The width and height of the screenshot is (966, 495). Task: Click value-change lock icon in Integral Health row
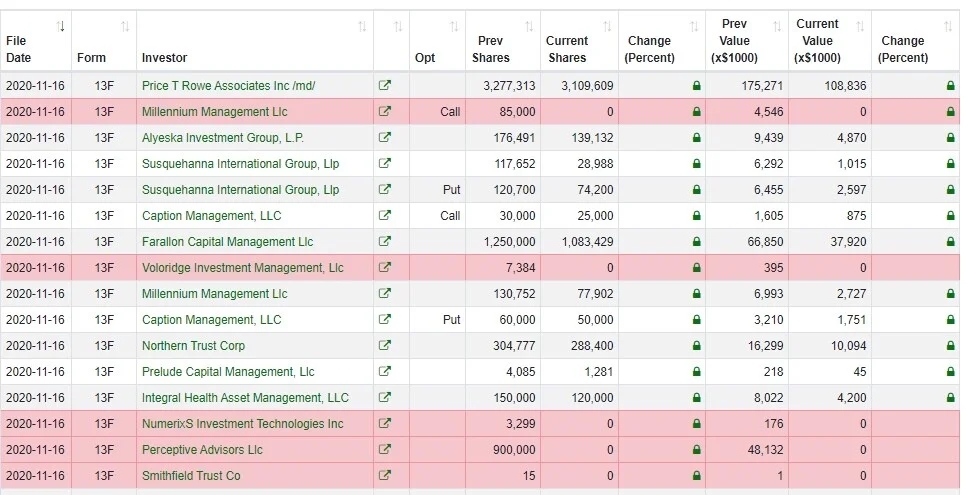[950, 398]
